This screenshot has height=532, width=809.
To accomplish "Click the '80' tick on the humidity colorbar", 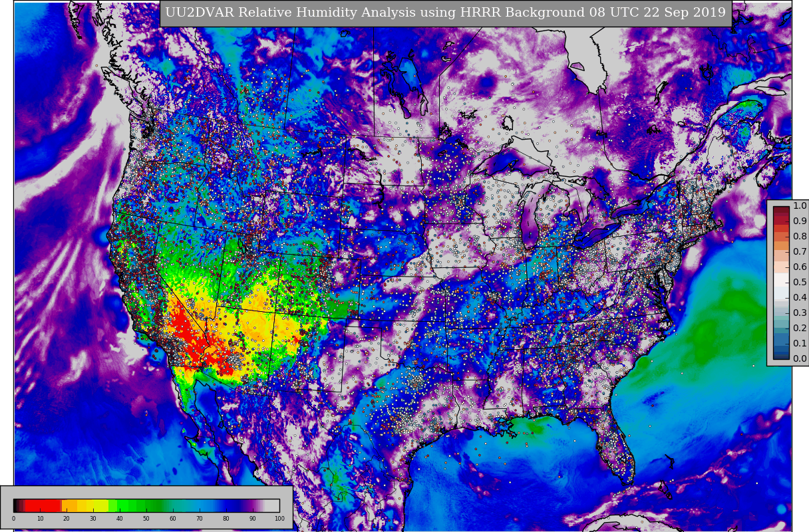I will (226, 519).
